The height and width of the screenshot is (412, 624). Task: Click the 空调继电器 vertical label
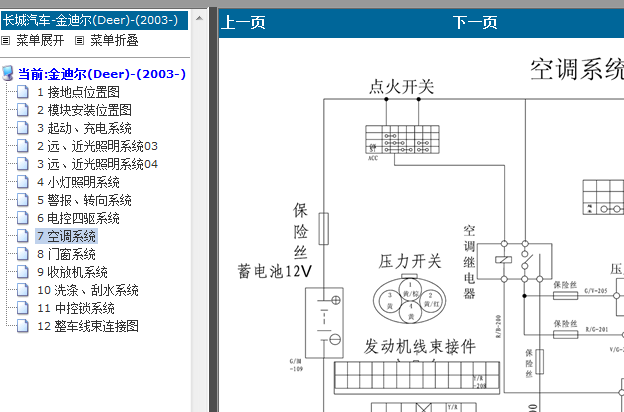[x=470, y=262]
